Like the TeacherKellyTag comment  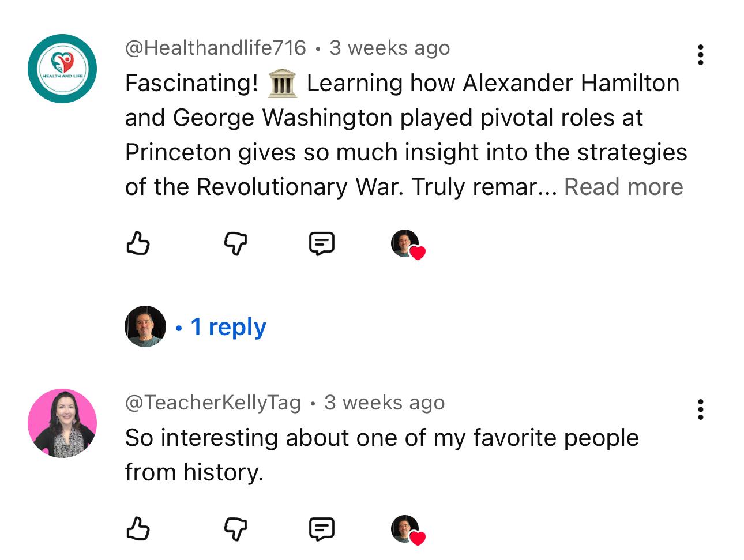138,528
